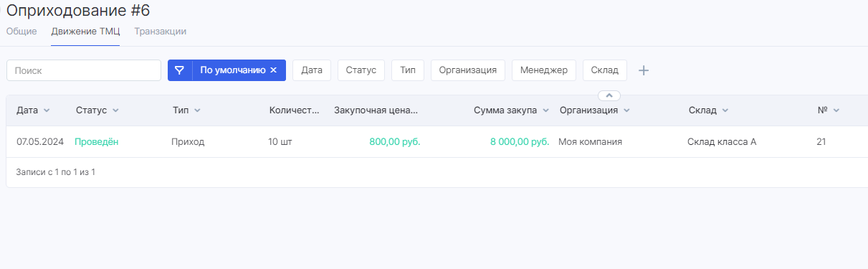Open the Менеджер filter button
This screenshot has height=269, width=868.
click(x=544, y=70)
